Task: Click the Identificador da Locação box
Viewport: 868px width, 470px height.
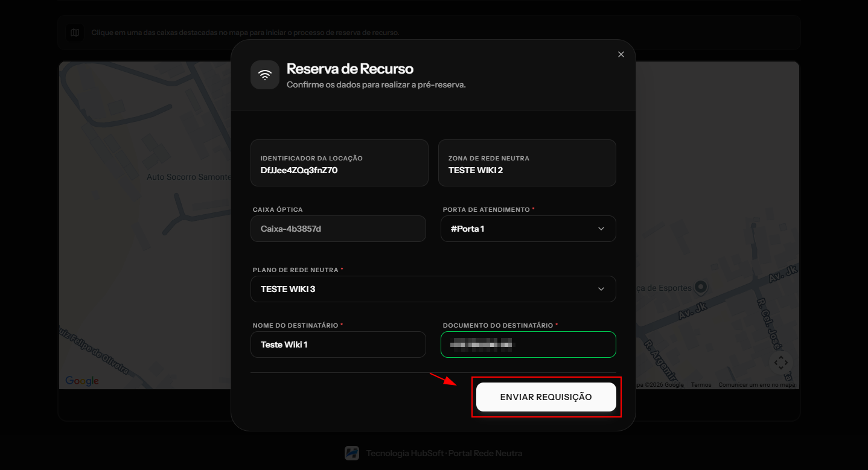Action: 339,163
